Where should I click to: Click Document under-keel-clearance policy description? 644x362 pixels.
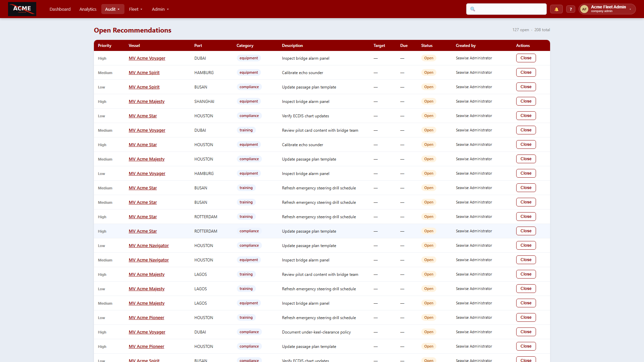click(x=316, y=332)
